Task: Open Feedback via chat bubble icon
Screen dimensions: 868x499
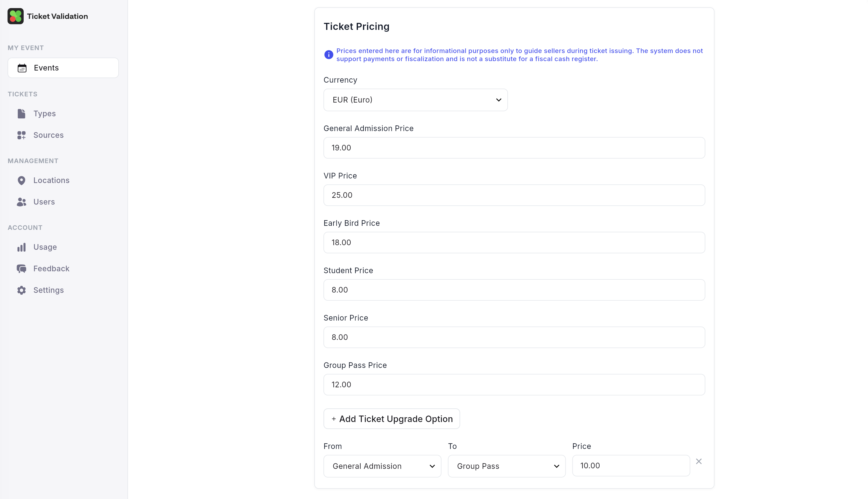Action: tap(21, 269)
